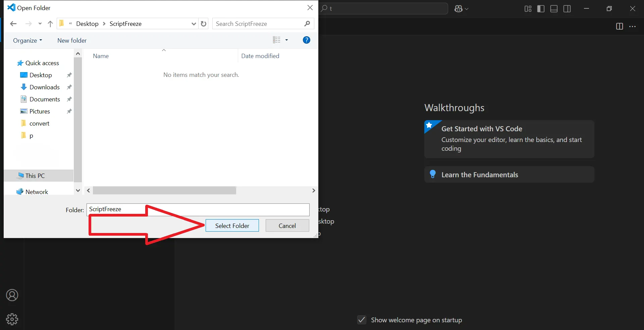Click the horizontal scrollbar in file list
Screen dimensions: 644x330
click(164, 191)
